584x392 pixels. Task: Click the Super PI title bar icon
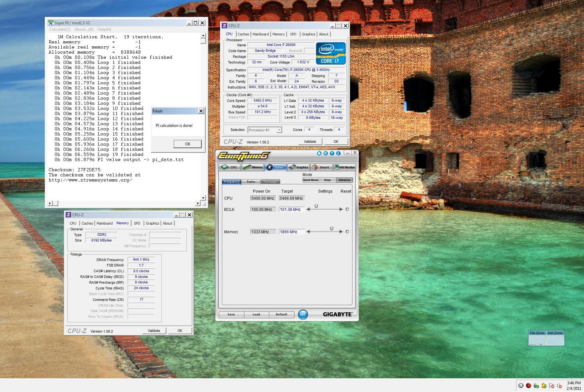(51, 22)
